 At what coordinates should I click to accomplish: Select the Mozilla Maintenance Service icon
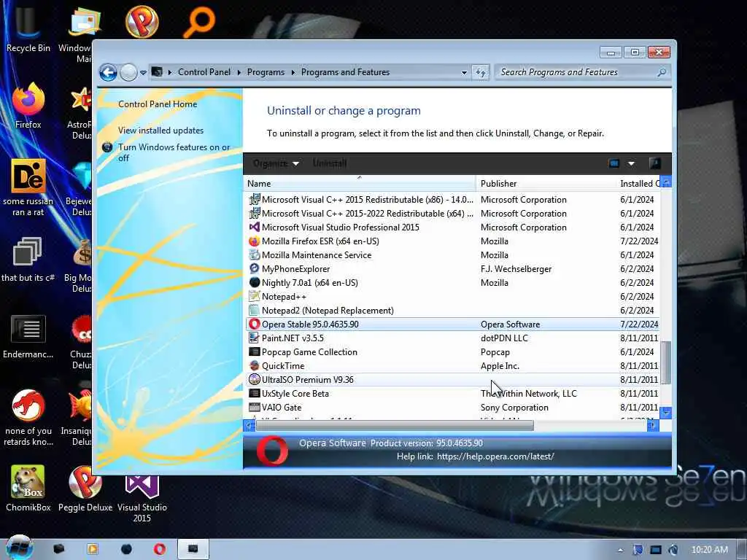(x=255, y=254)
